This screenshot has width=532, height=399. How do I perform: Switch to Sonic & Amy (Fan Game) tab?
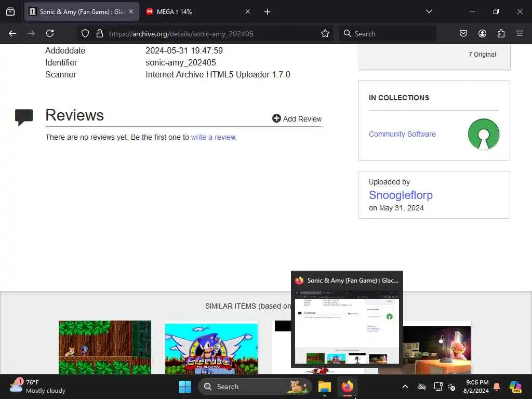pyautogui.click(x=82, y=11)
